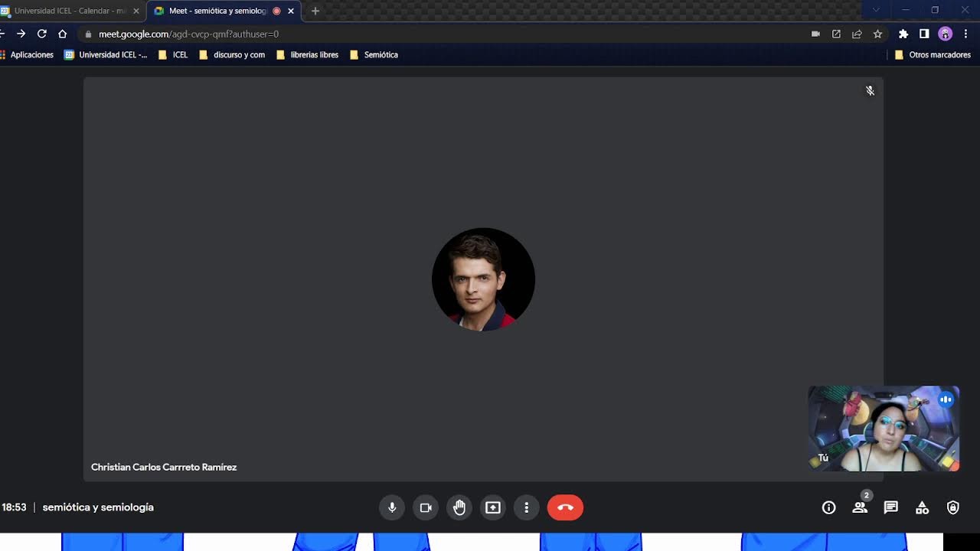This screenshot has height=551, width=980.
Task: Click the camera permission icon in address bar
Action: pyautogui.click(x=815, y=34)
